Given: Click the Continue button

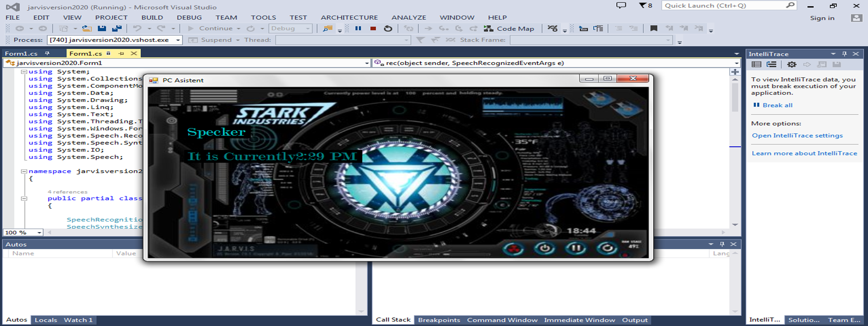Looking at the screenshot, I should 210,29.
